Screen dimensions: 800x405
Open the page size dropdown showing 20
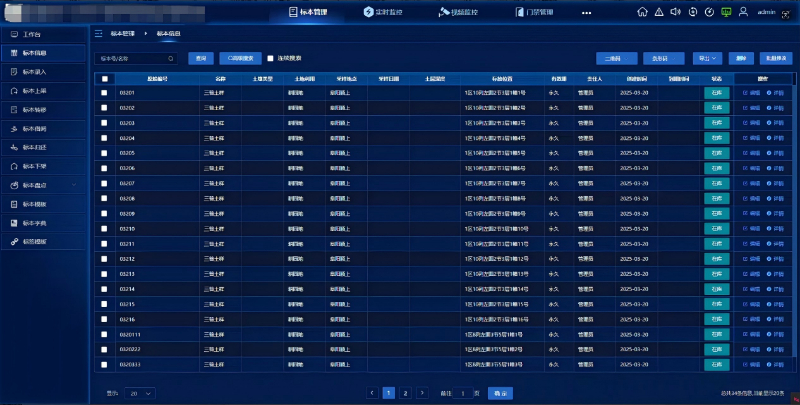click(x=139, y=394)
